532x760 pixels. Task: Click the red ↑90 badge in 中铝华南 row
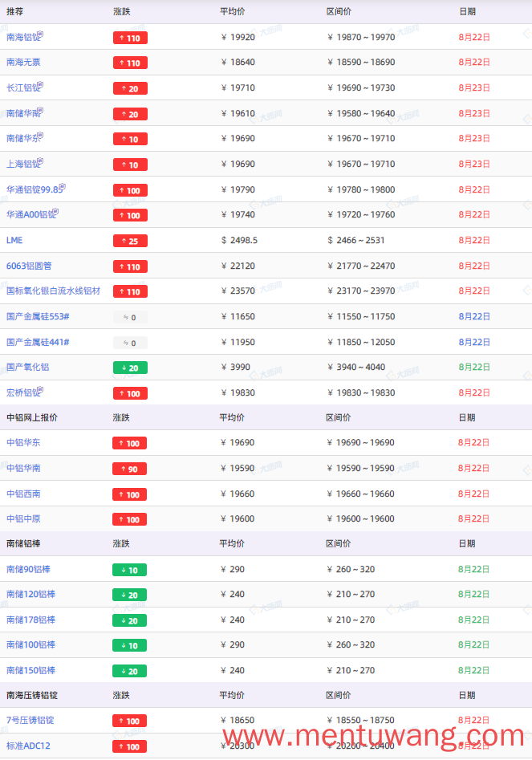(130, 469)
